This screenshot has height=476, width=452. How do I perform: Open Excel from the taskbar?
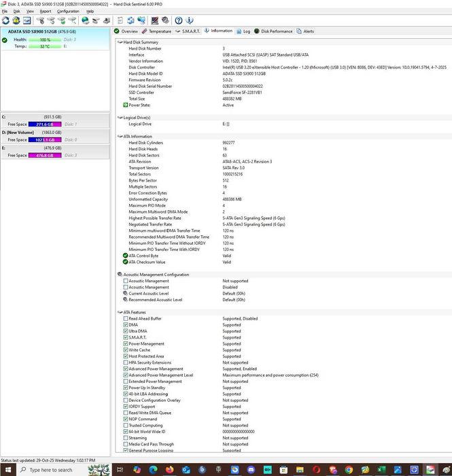pyautogui.click(x=381, y=470)
